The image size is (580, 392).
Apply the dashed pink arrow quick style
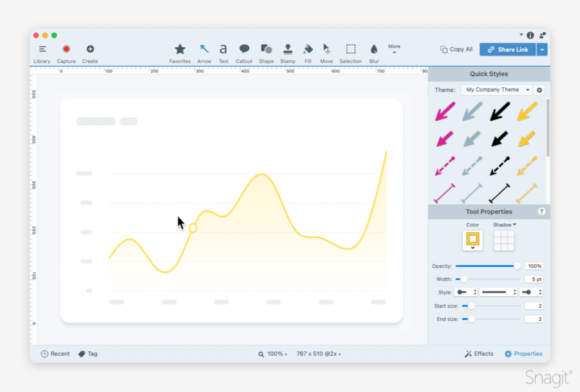pyautogui.click(x=445, y=165)
